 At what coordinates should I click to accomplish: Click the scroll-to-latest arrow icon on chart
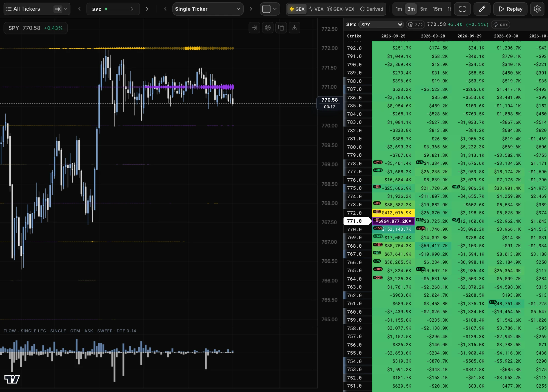point(255,28)
